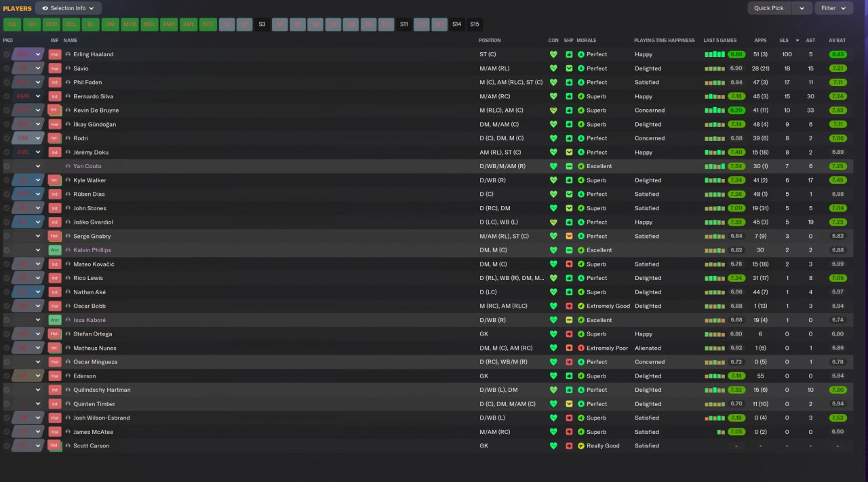Image resolution: width=868 pixels, height=482 pixels.
Task: Sort by the PLAYING TIME HAPPINESS header
Action: 665,40
